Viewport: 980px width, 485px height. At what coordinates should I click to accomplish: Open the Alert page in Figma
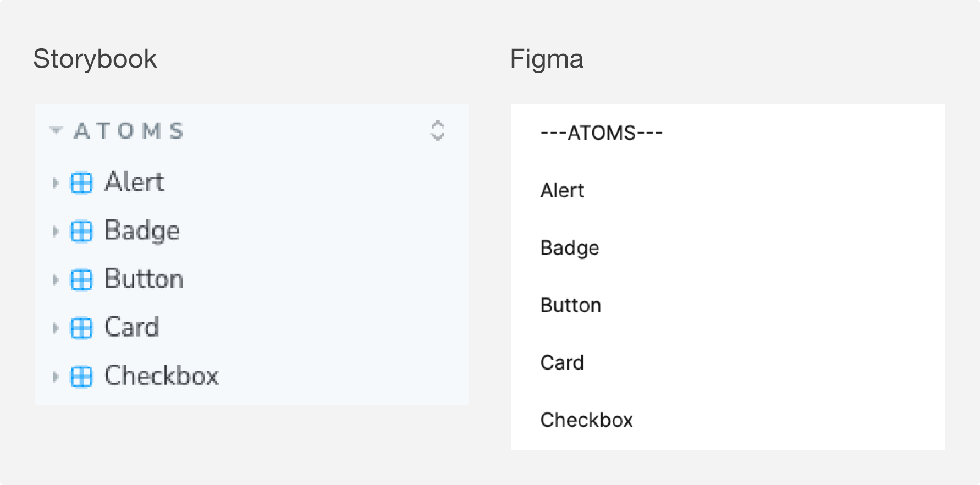click(562, 191)
